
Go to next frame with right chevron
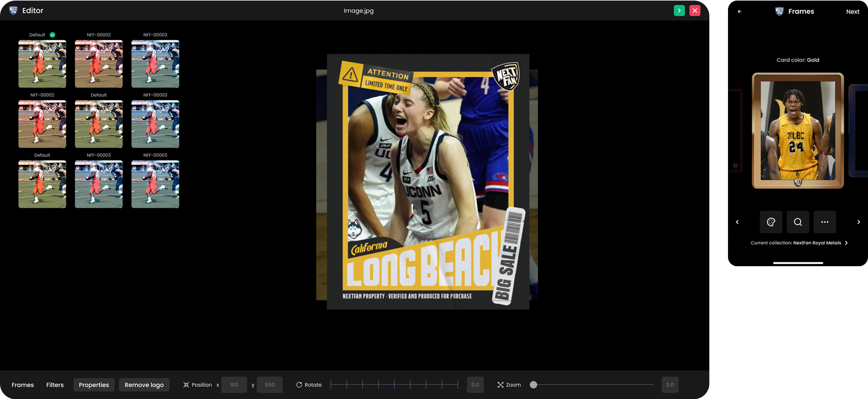[858, 222]
